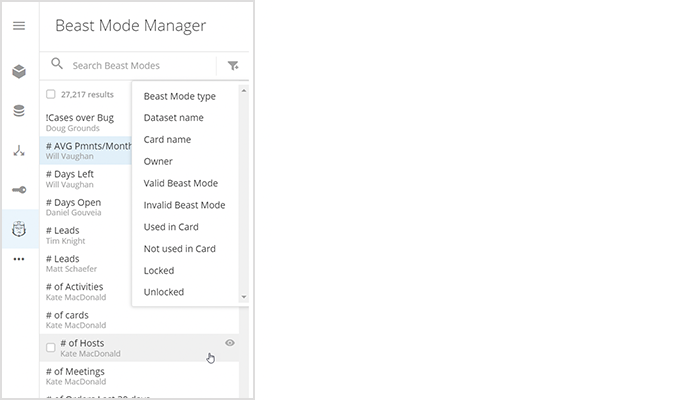The image size is (675, 400).
Task: Open the More ellipsis sidebar icon
Action: [x=19, y=259]
